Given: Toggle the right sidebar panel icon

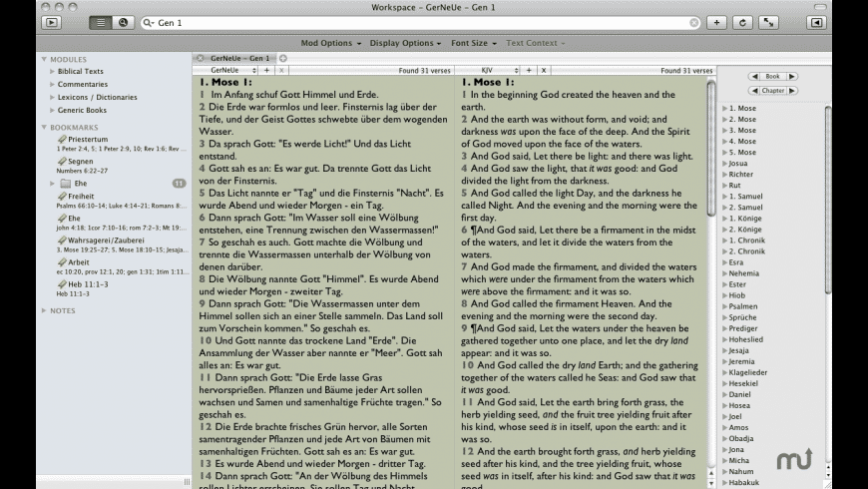Looking at the screenshot, I should (816, 23).
